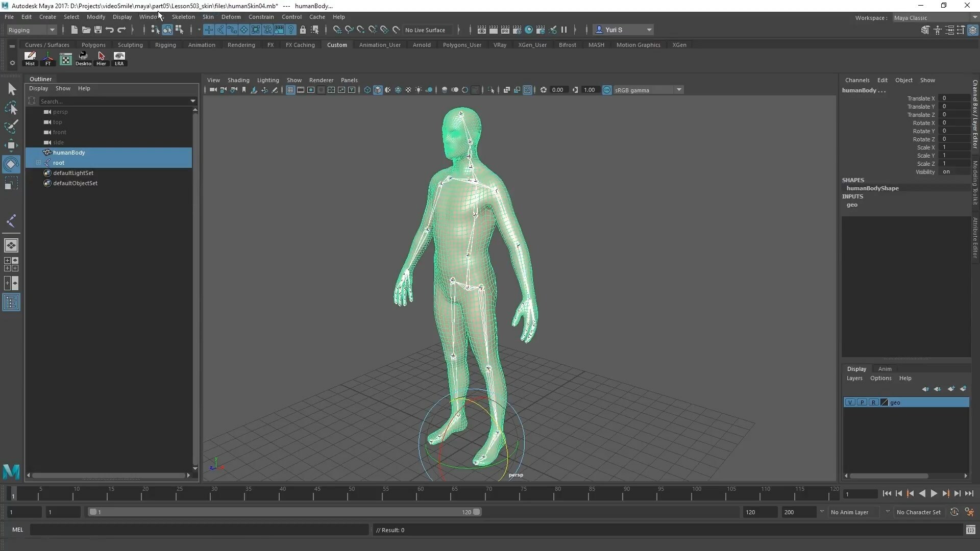Activate the Scale tool

tap(11, 183)
